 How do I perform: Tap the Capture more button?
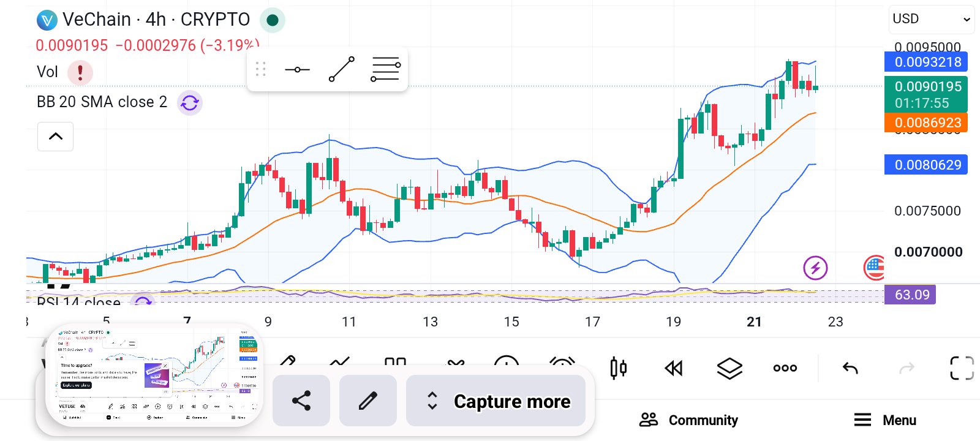[496, 401]
